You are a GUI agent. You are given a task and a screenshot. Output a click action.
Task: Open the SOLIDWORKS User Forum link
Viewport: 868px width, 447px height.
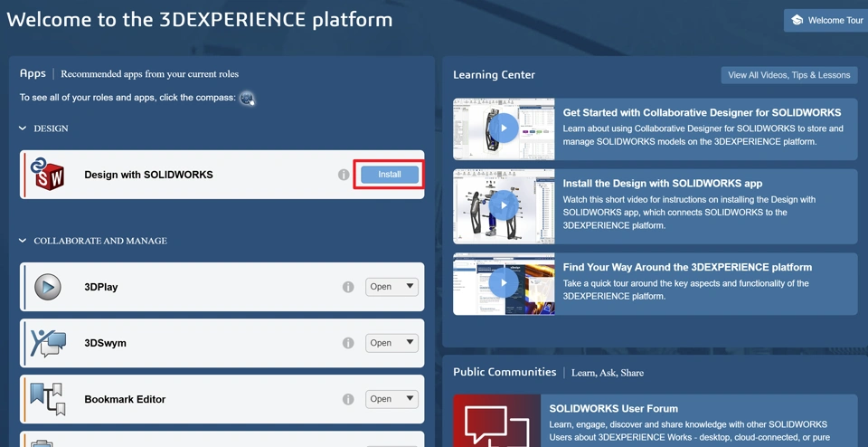(x=613, y=409)
